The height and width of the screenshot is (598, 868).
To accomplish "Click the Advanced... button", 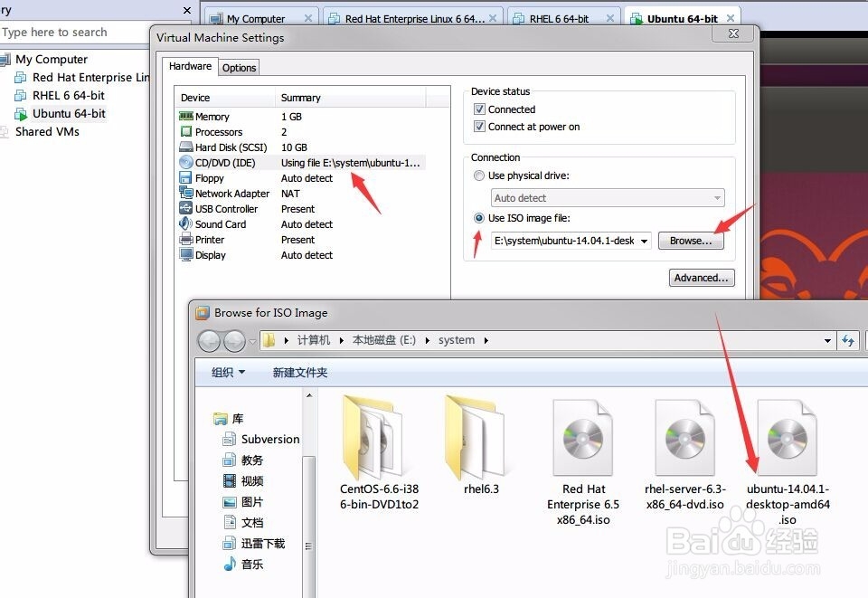I will [x=702, y=278].
